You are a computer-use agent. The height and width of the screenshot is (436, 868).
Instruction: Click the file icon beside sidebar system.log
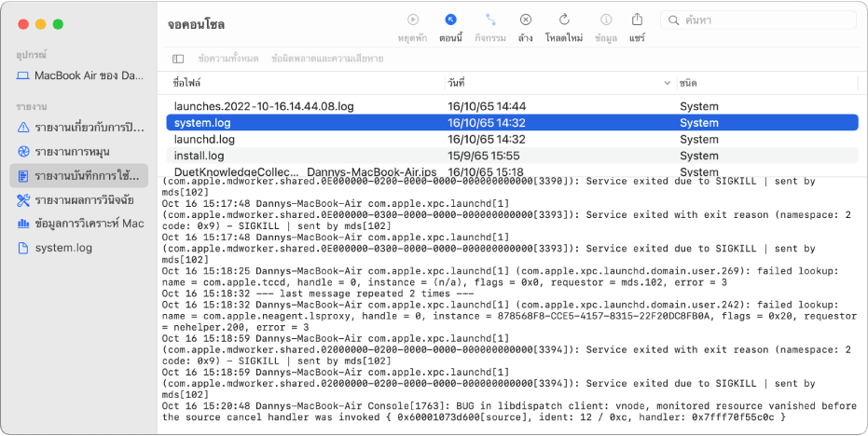(x=23, y=248)
